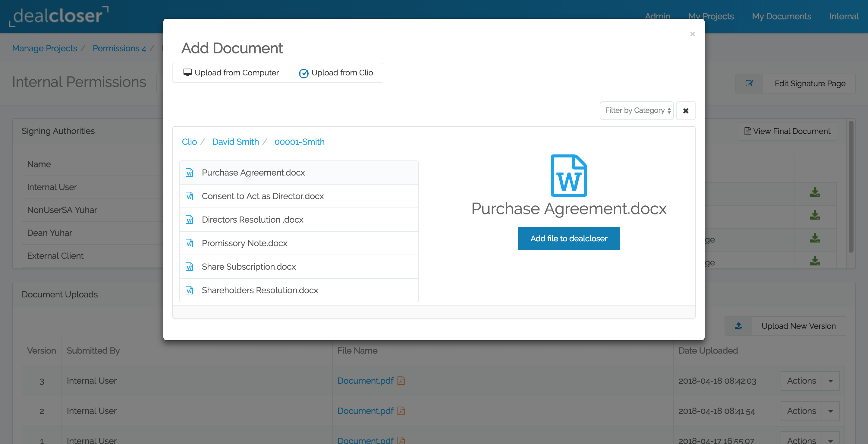868x444 pixels.
Task: Click the third green download icon
Action: pyautogui.click(x=815, y=238)
